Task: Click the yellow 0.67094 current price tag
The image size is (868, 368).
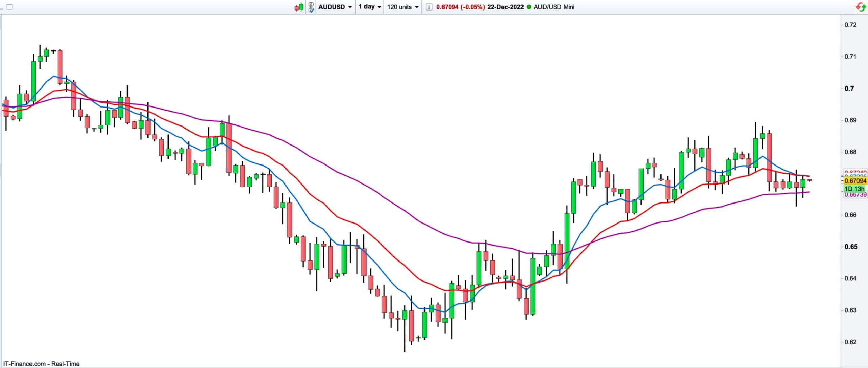Action: [x=855, y=181]
